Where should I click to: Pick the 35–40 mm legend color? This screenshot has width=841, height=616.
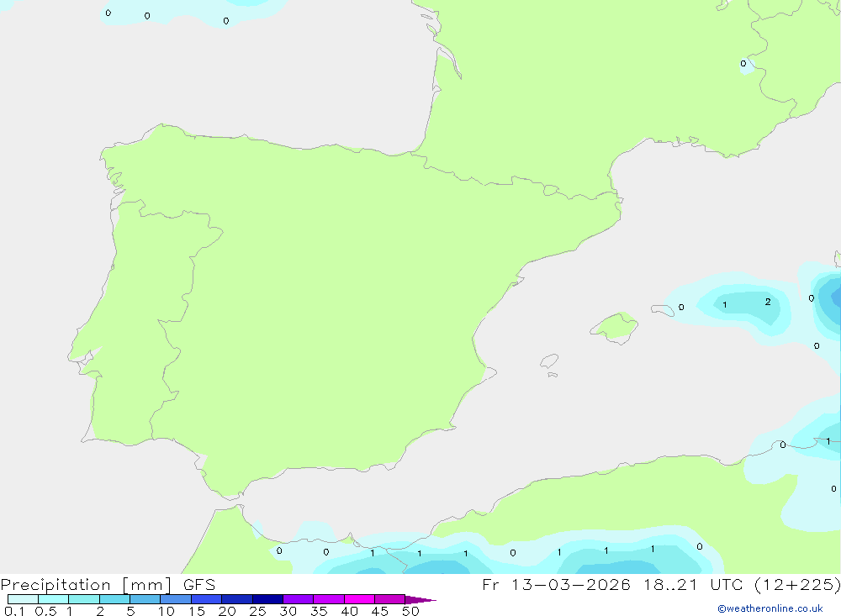click(x=328, y=599)
